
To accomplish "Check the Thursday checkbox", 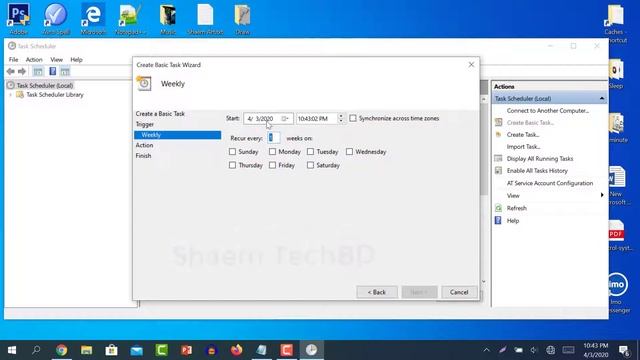I will click(x=232, y=165).
